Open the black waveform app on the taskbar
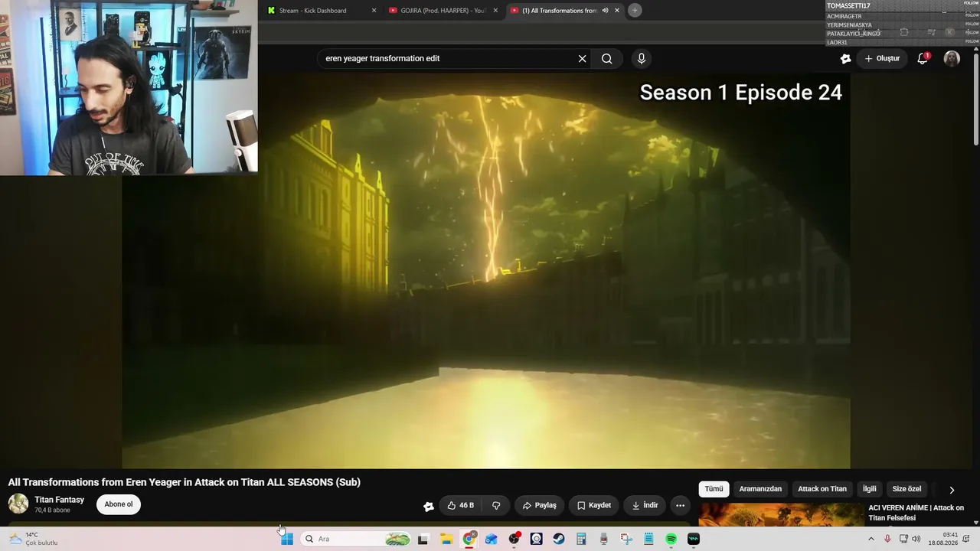The height and width of the screenshot is (551, 980). coord(694,539)
